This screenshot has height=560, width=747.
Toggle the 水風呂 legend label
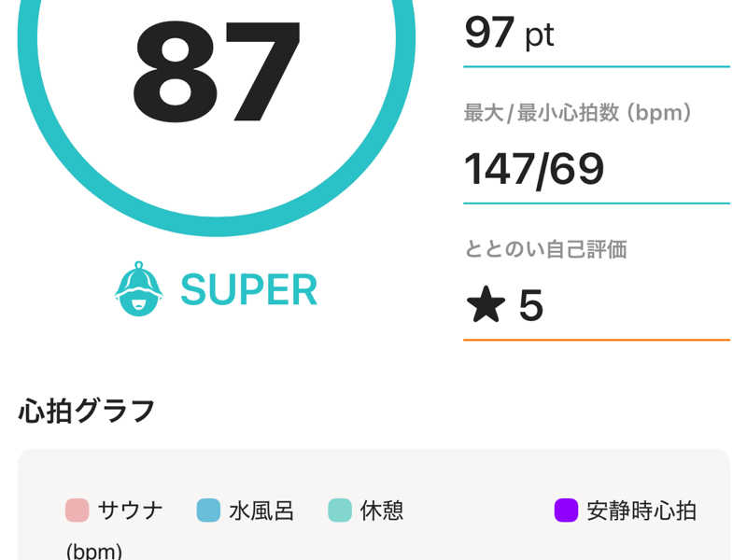(261, 511)
